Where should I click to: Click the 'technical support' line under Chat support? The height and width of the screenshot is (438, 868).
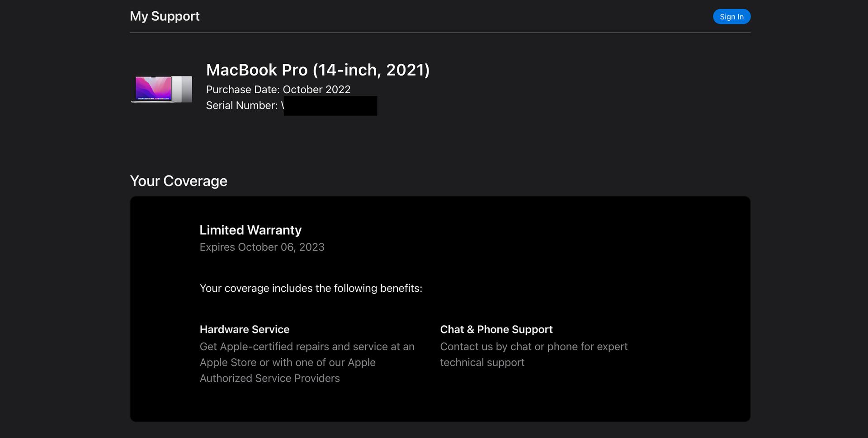pos(482,362)
